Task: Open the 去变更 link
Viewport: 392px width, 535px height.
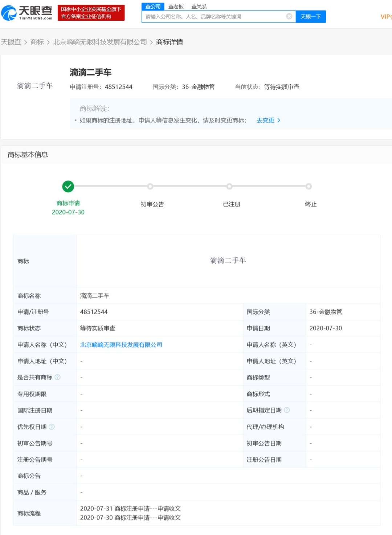Action: coord(268,121)
